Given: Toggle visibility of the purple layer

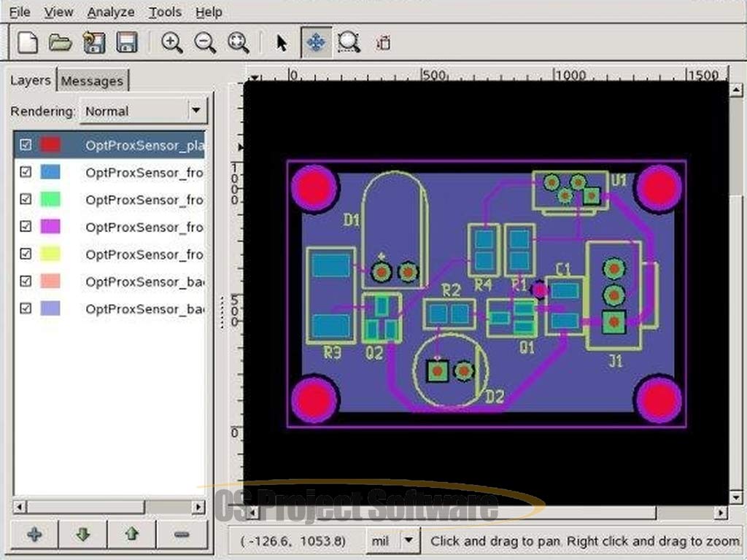Looking at the screenshot, I should (x=26, y=227).
